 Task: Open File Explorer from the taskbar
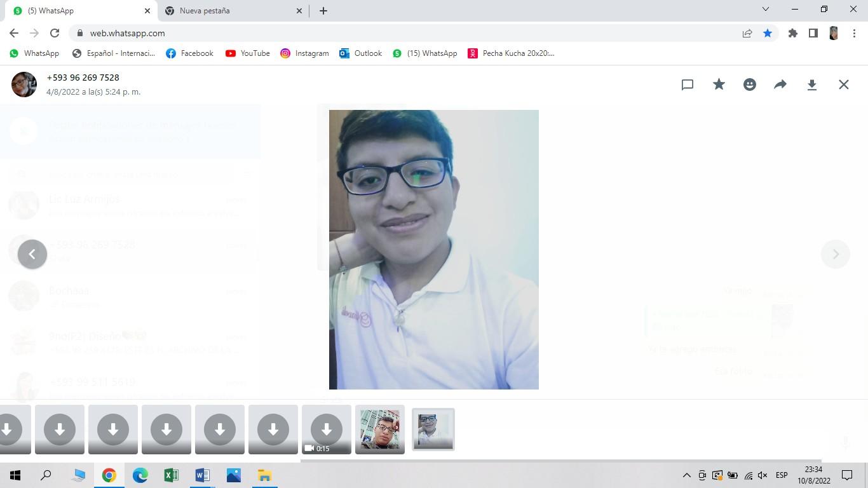coord(264,475)
